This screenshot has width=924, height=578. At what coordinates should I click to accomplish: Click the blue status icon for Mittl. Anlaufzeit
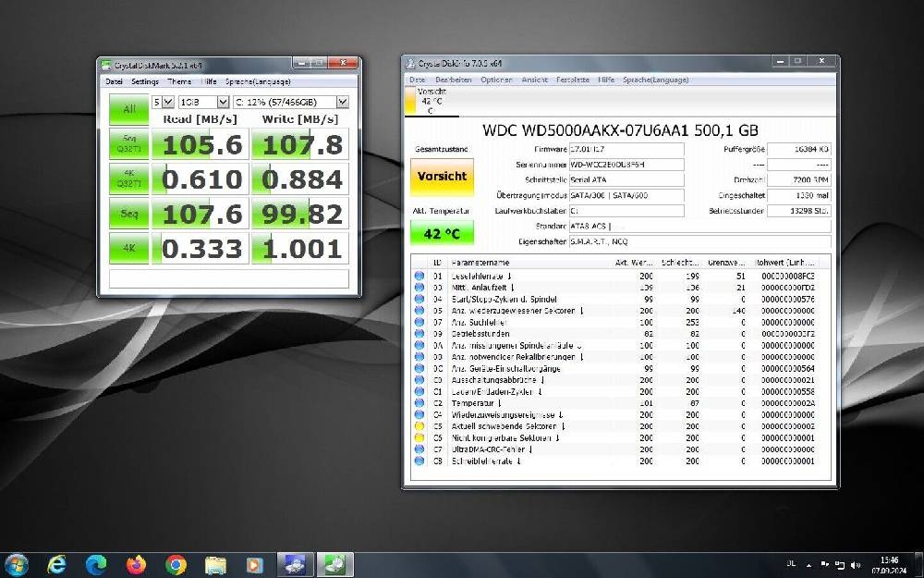419,288
